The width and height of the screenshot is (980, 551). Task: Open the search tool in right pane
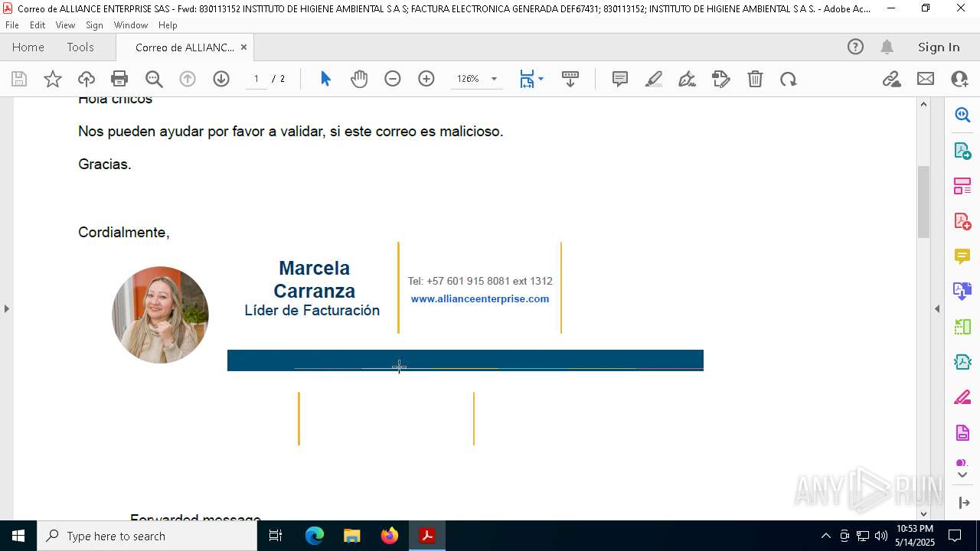coord(962,115)
